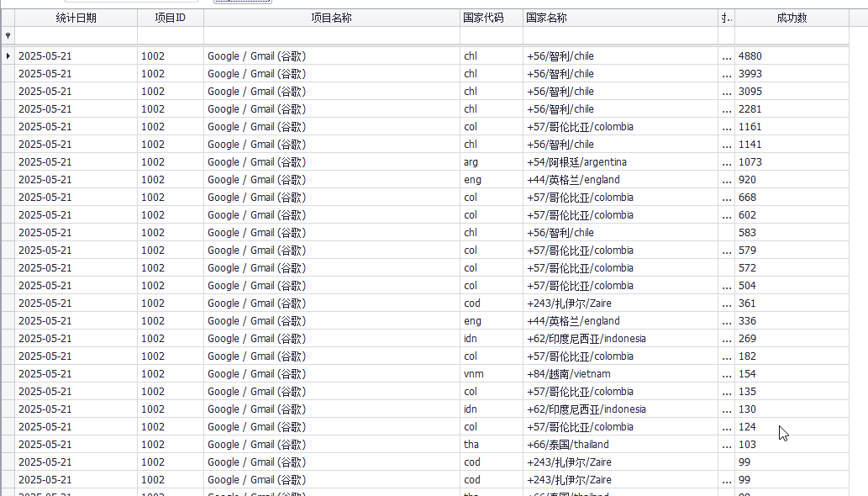Click Google / Gmail (谷歌) in the 3095 row
This screenshot has height=496, width=868.
point(332,92)
